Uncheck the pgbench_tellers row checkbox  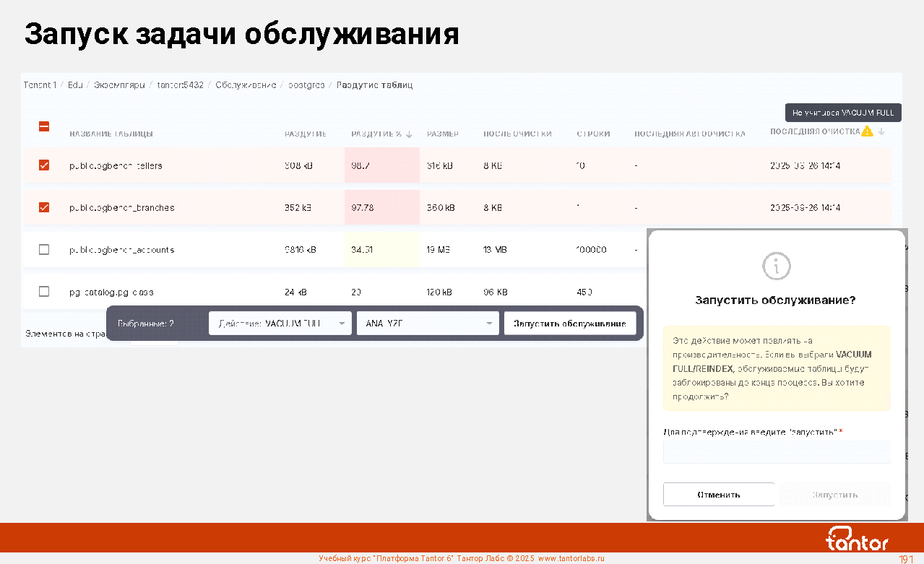click(44, 165)
